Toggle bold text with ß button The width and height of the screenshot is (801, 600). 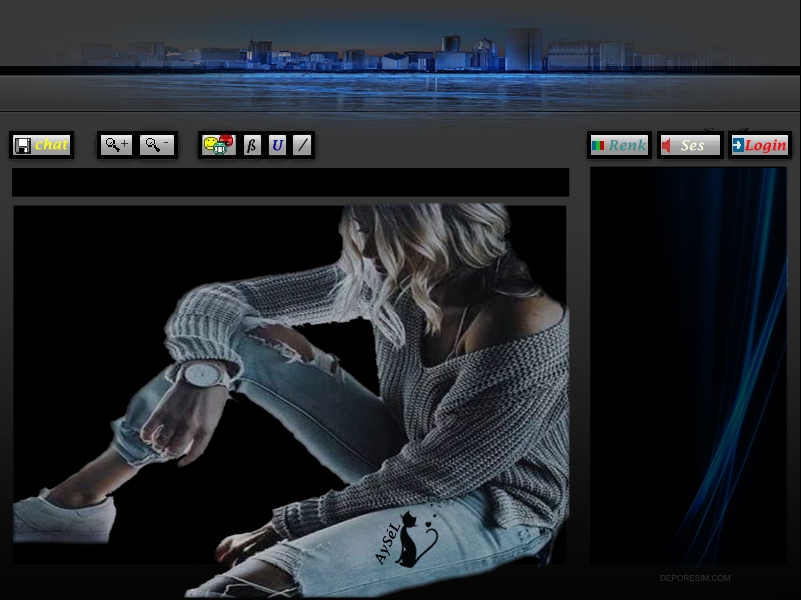[x=252, y=145]
